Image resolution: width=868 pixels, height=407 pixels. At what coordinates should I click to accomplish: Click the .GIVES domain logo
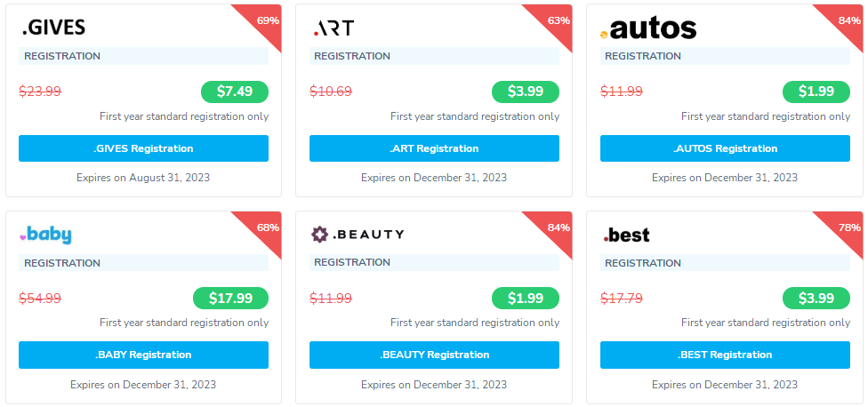click(x=53, y=28)
